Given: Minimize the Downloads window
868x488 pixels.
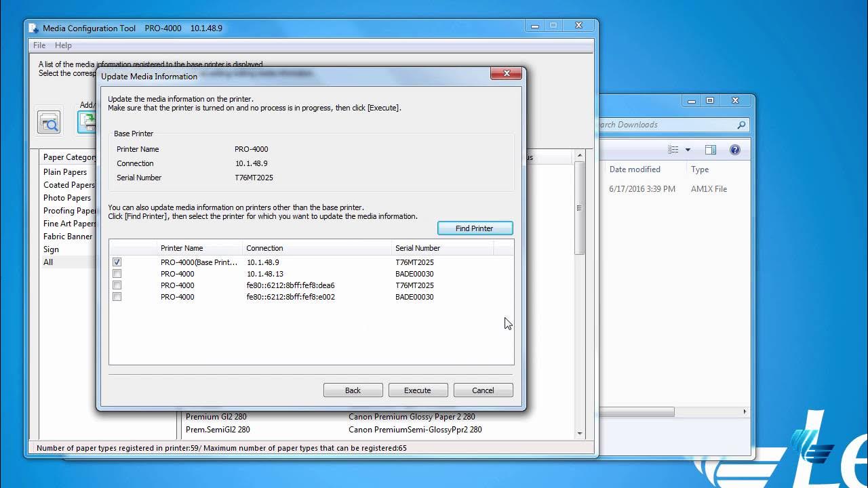Looking at the screenshot, I should coord(692,101).
